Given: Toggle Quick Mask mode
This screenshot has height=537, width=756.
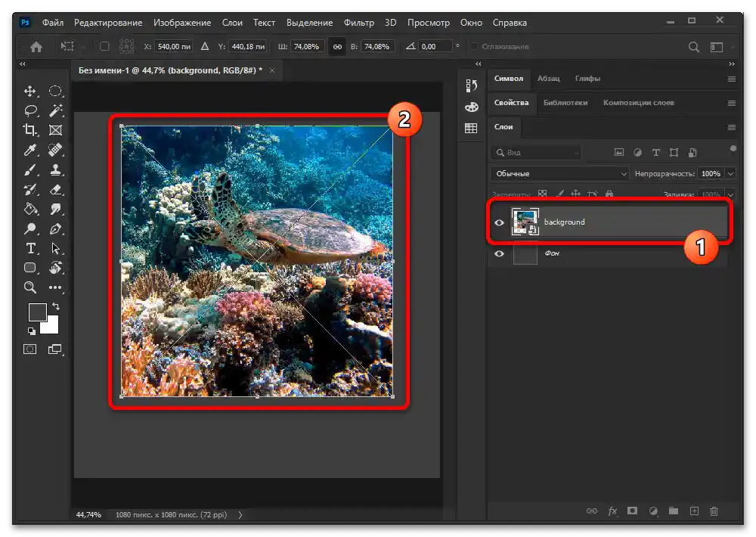Looking at the screenshot, I should (30, 349).
